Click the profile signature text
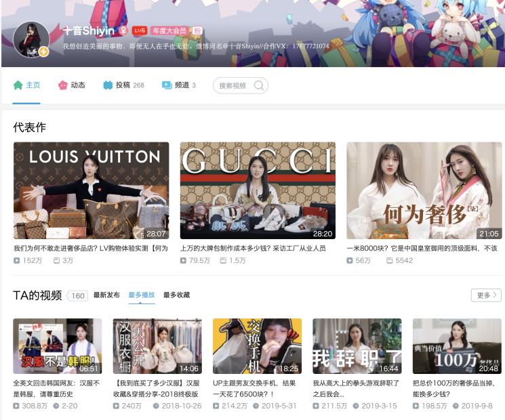Viewport: 505px width, 420px height. click(x=196, y=46)
